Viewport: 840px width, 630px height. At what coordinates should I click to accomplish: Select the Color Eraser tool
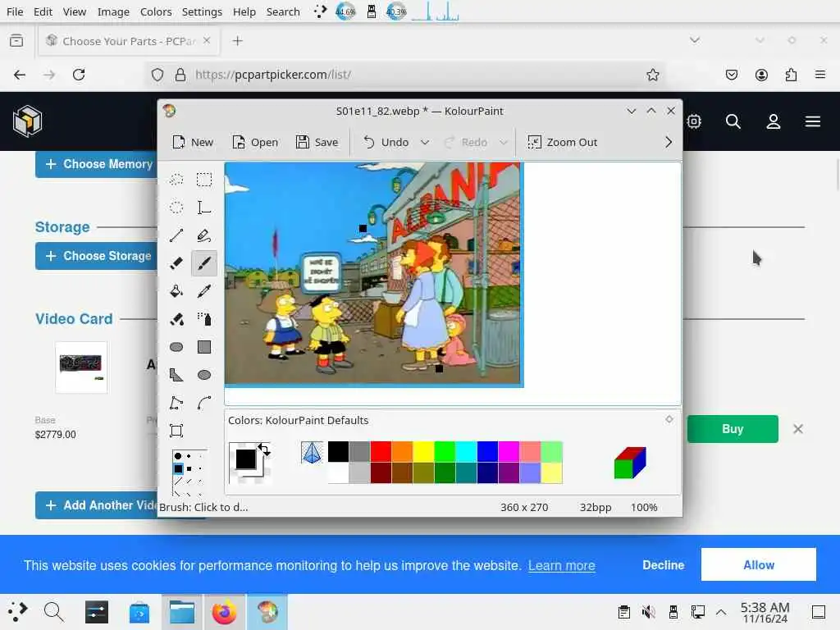coord(176,319)
